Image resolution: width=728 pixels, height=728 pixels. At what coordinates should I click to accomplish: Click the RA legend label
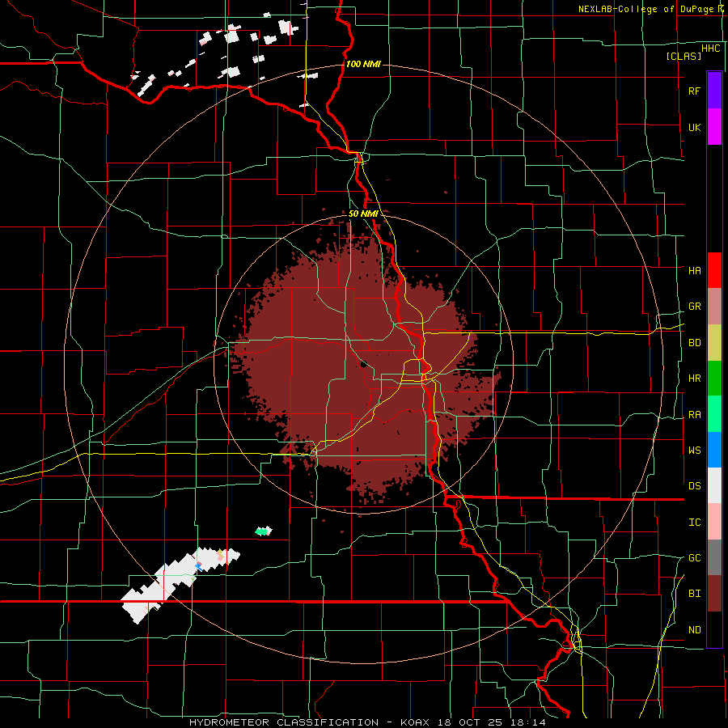click(x=694, y=415)
